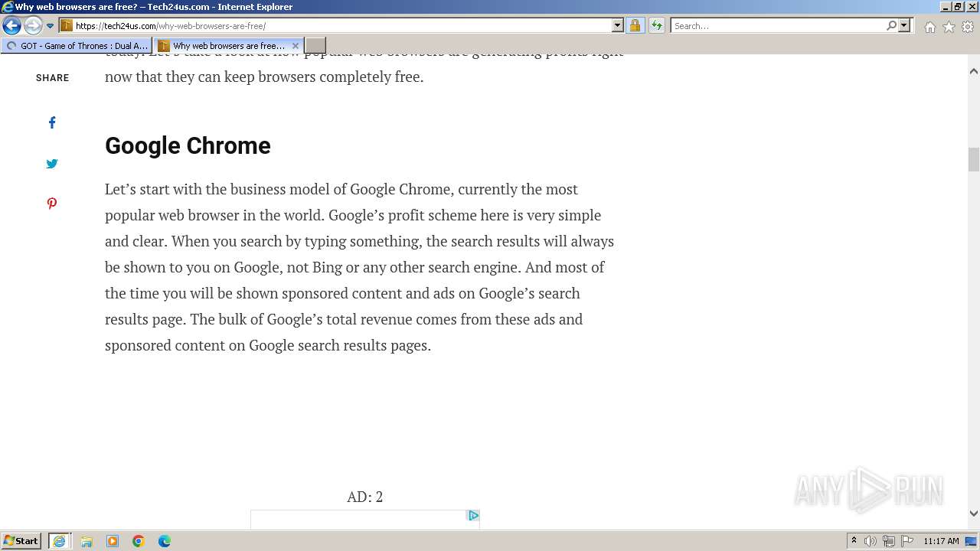Image resolution: width=980 pixels, height=551 pixels.
Task: Share the article on Twitter
Action: pos(52,163)
